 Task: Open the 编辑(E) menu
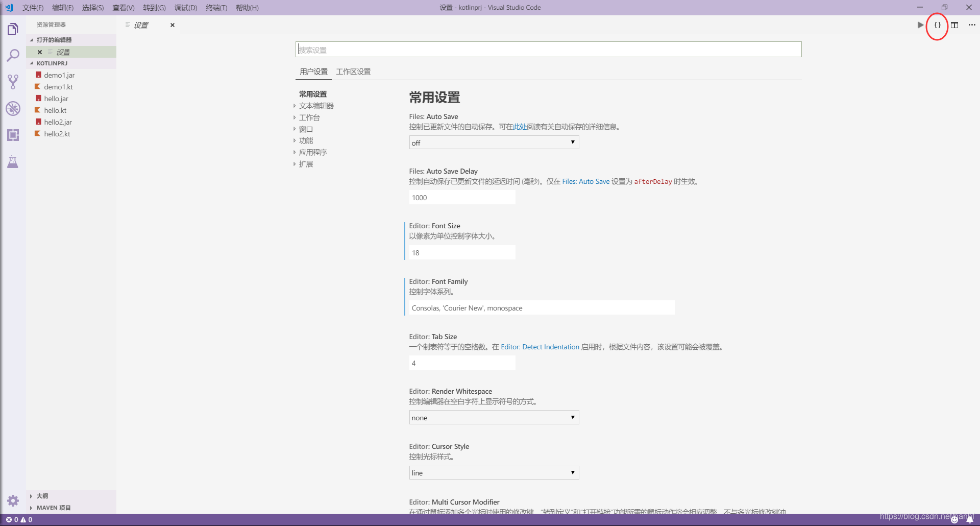(x=63, y=8)
